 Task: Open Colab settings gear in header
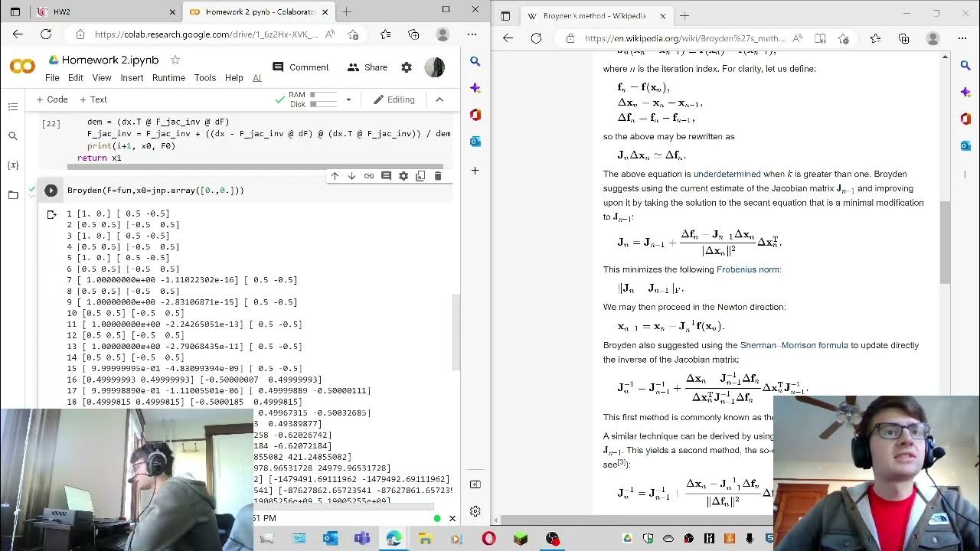pos(407,67)
